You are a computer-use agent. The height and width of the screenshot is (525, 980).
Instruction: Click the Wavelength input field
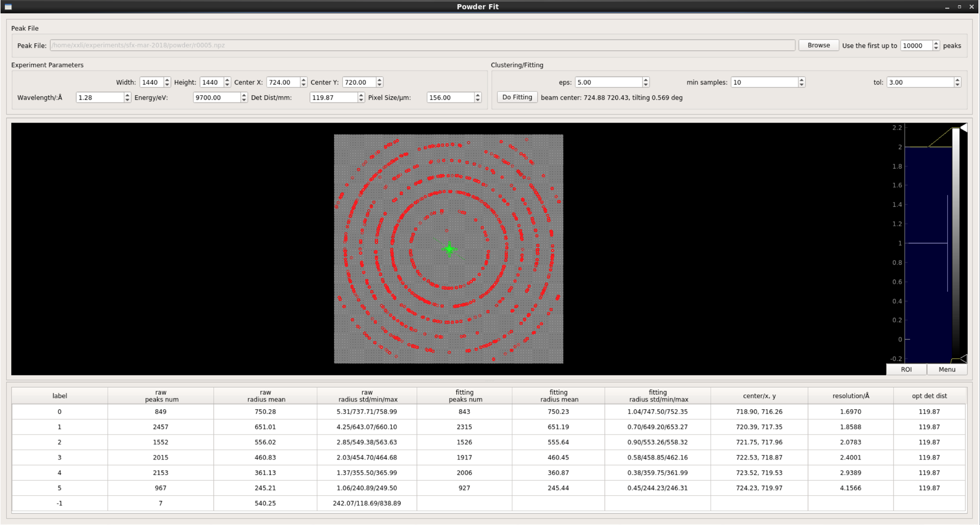(x=100, y=97)
